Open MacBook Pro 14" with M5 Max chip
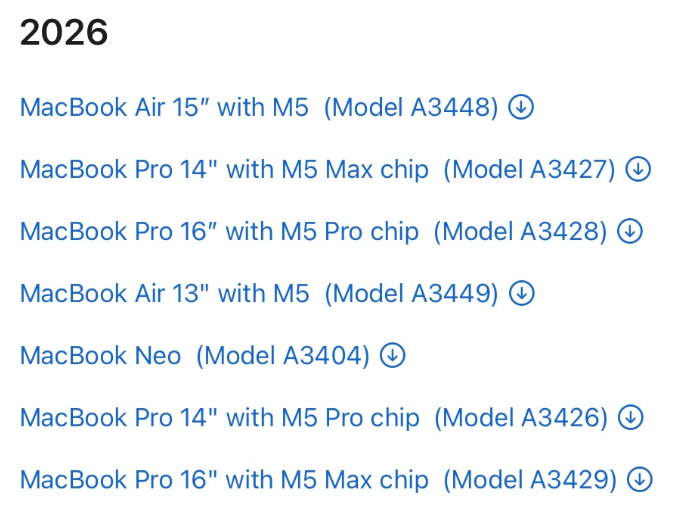Screen dimensions: 682x510 [224, 169]
